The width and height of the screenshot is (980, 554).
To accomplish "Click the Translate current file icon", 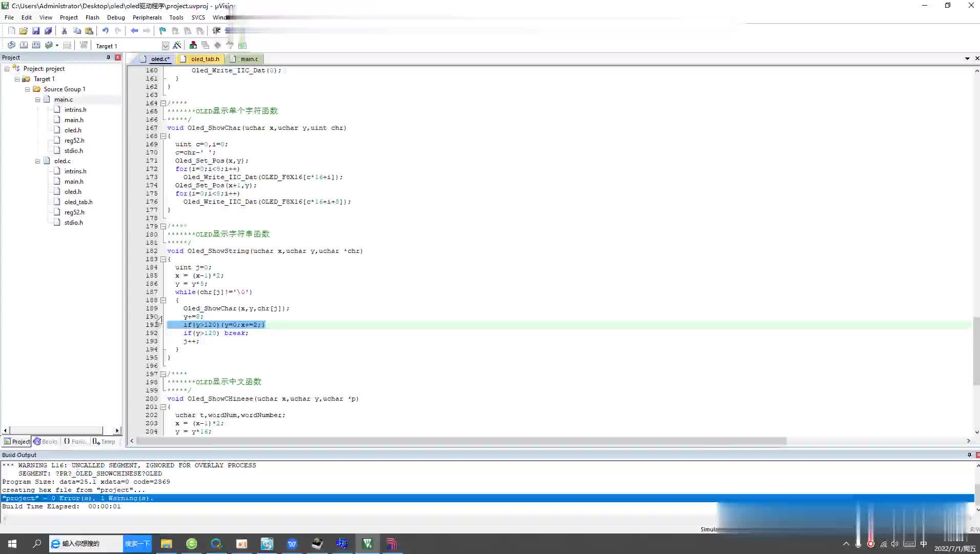I will (11, 45).
